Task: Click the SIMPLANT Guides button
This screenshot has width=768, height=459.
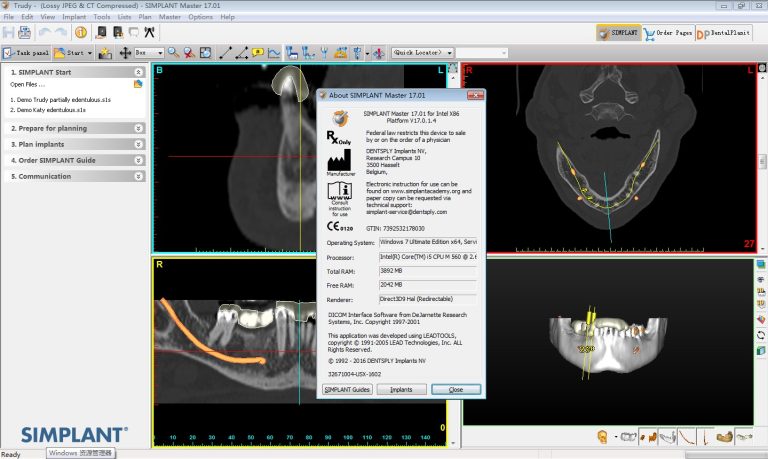Action: point(347,389)
